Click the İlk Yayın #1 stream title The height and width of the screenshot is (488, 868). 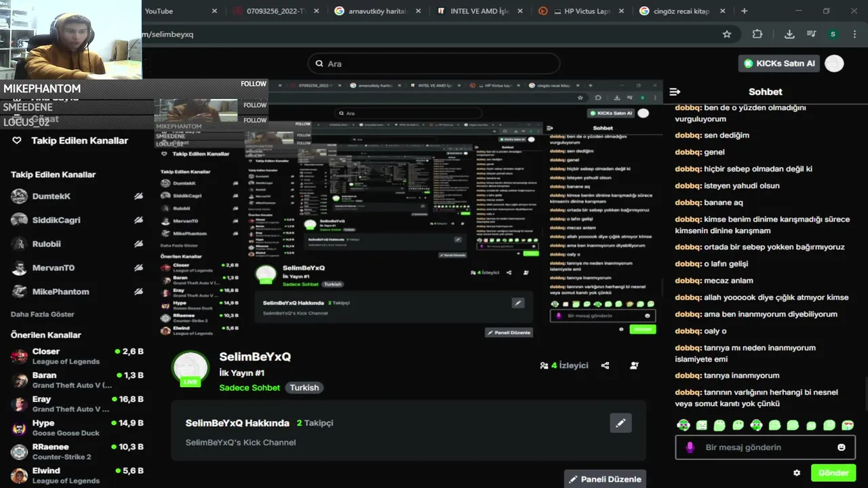(241, 373)
